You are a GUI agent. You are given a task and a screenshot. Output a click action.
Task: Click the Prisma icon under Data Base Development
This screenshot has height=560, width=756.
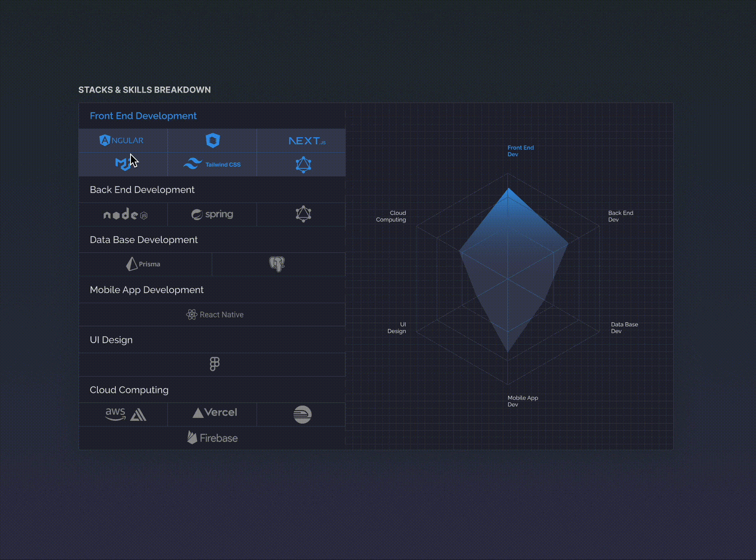click(x=145, y=264)
